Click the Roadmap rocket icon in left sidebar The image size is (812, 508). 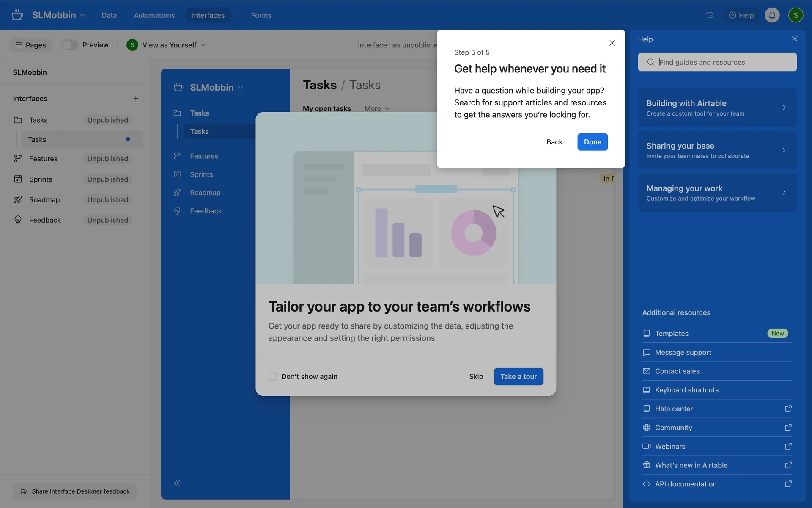18,199
